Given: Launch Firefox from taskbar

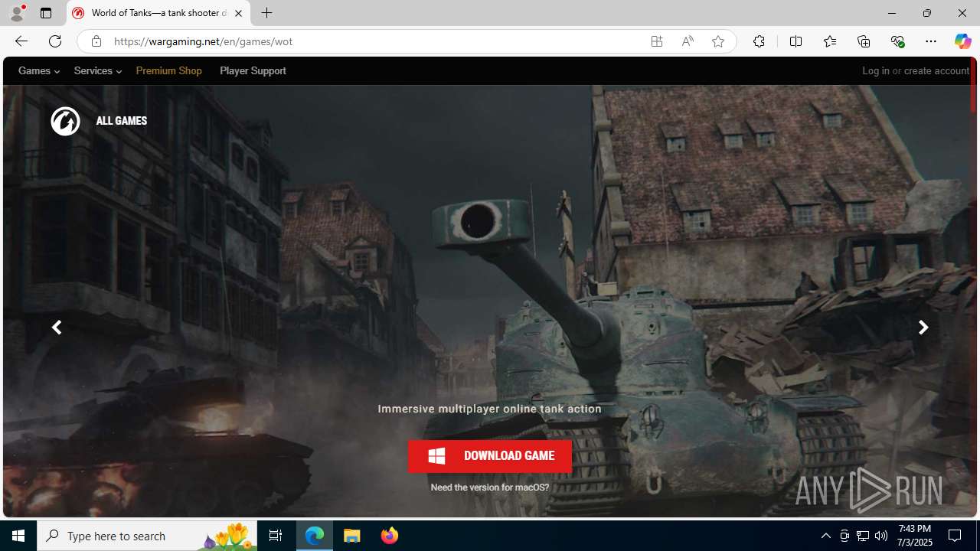Looking at the screenshot, I should click(x=390, y=536).
